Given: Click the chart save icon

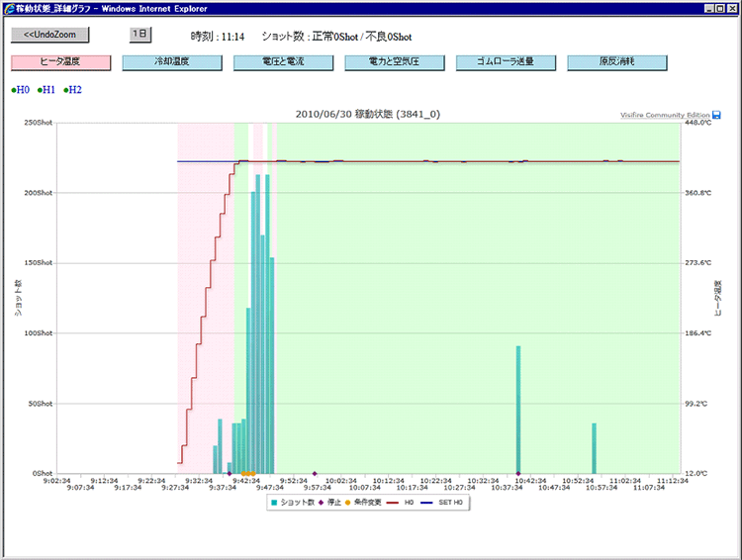Looking at the screenshot, I should [x=716, y=116].
